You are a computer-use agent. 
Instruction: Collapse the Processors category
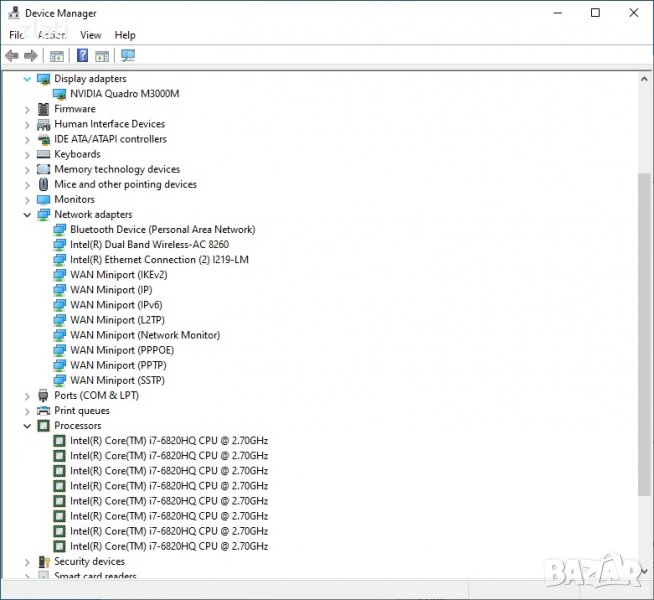tap(27, 426)
